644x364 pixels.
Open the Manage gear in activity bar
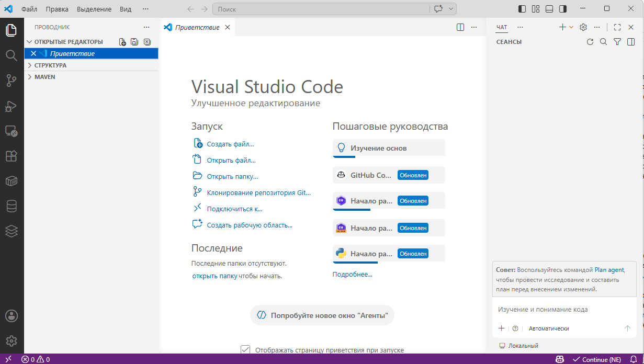click(12, 341)
